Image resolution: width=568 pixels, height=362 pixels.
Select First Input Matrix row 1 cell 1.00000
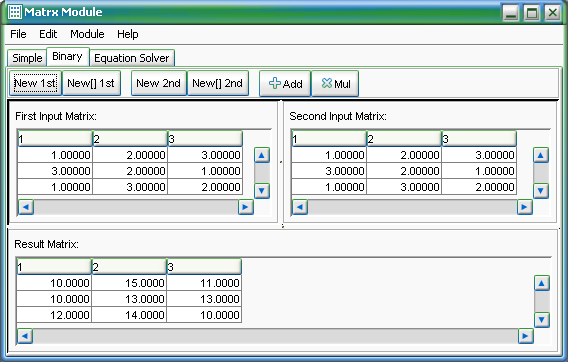pos(55,155)
